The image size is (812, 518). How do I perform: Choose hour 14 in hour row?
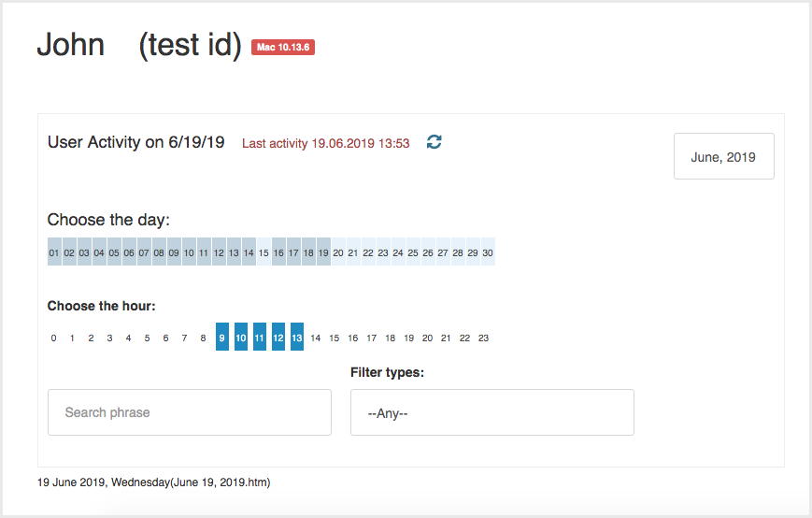[x=316, y=338]
